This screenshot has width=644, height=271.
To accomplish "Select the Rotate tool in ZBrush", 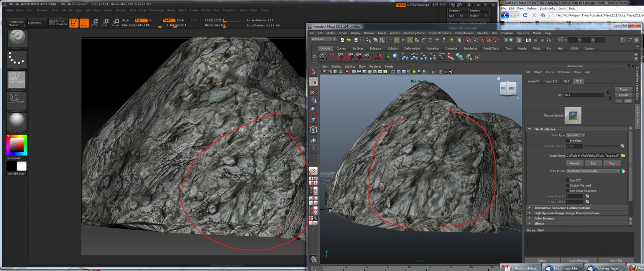I will click(115, 23).
